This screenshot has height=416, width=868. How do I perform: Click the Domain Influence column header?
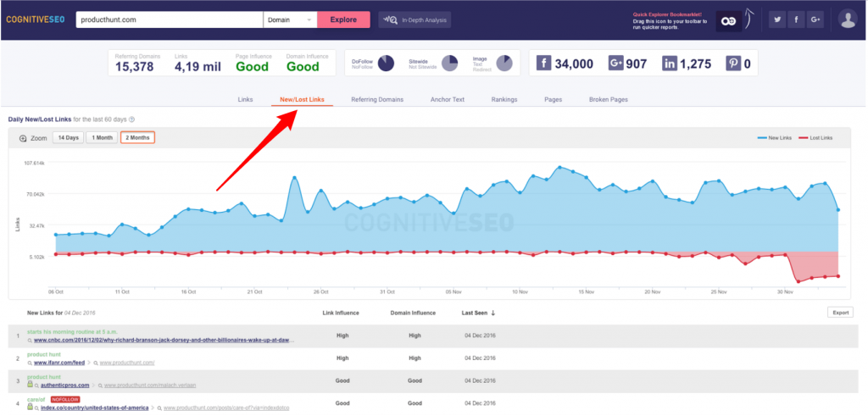(x=413, y=313)
